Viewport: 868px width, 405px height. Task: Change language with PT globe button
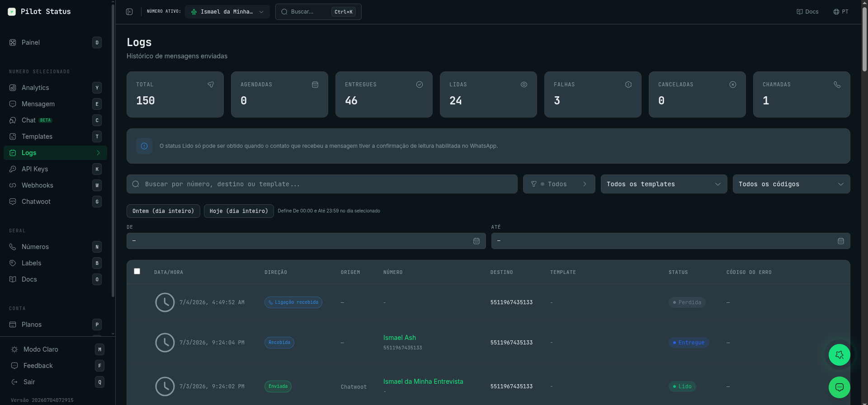(x=841, y=12)
